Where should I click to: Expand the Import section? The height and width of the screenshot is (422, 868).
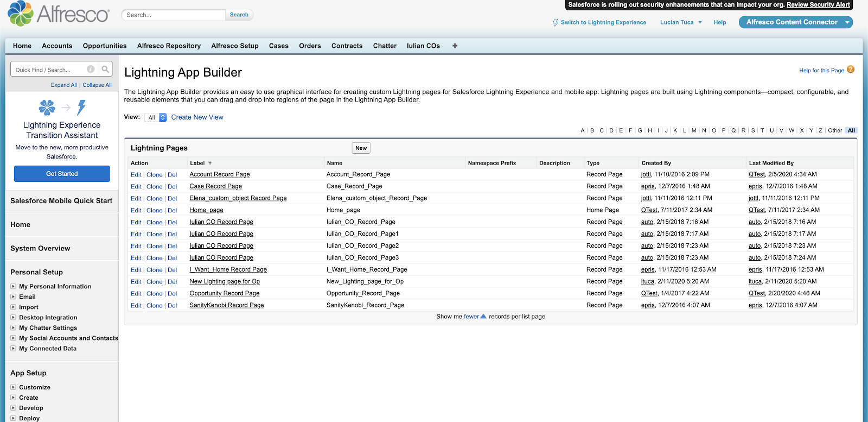[x=13, y=307]
